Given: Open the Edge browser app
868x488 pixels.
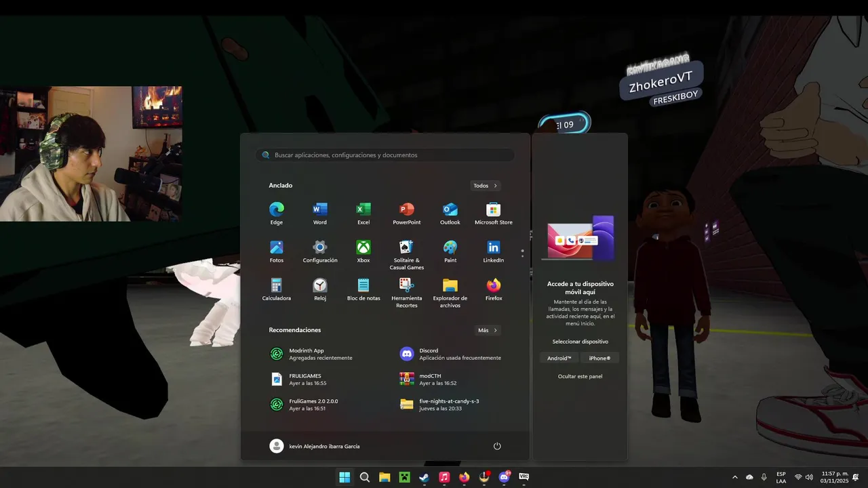Looking at the screenshot, I should (276, 213).
